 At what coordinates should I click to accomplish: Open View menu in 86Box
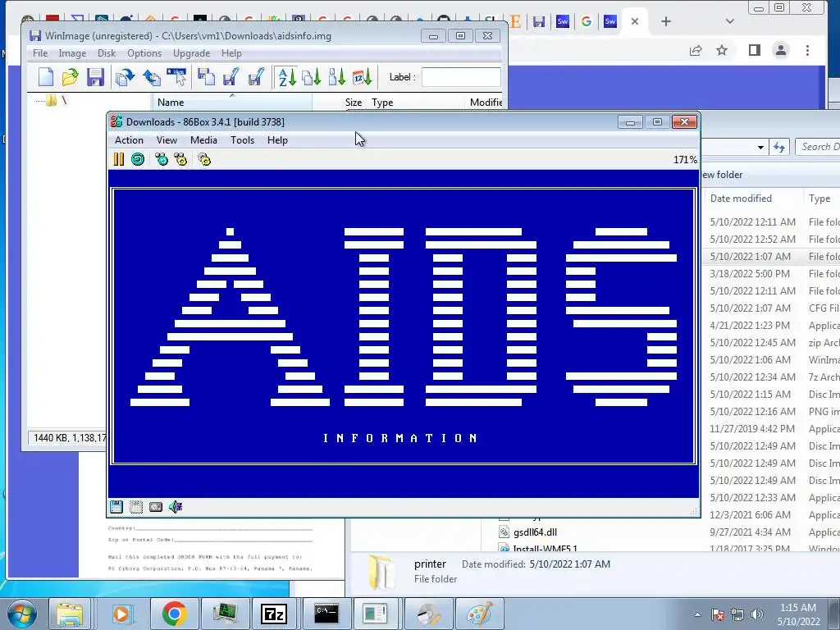tap(167, 139)
